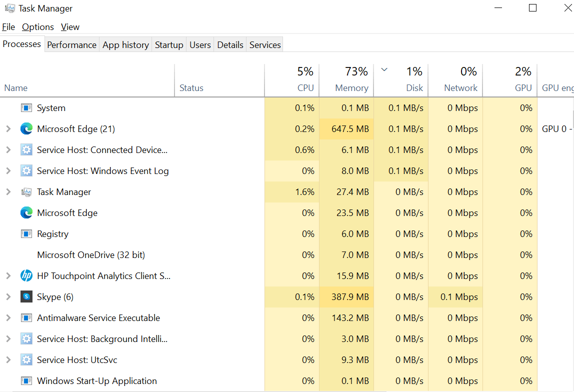The height and width of the screenshot is (392, 574).
Task: Click the System process icon
Action: (x=26, y=107)
